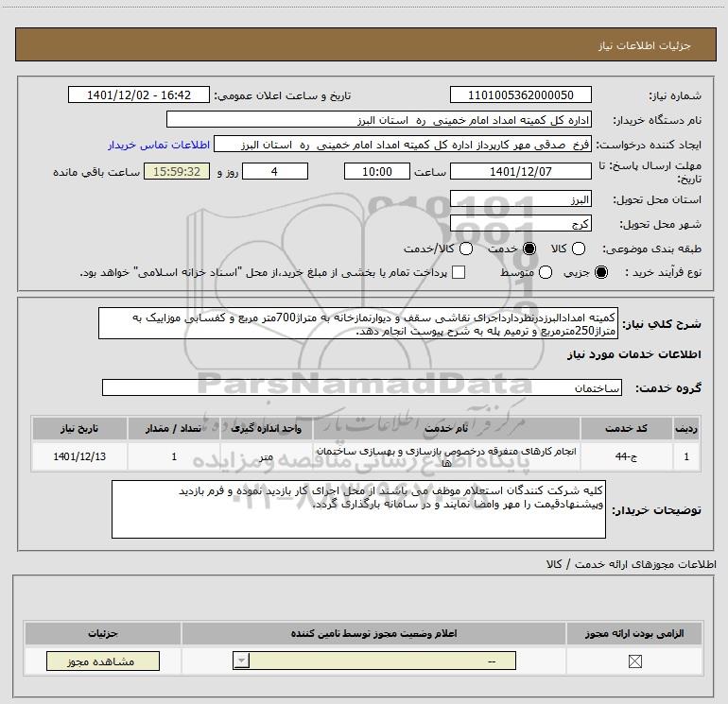Click the الزامی بودن ارائه مجوز header
The width and height of the screenshot is (728, 704).
coord(634,633)
